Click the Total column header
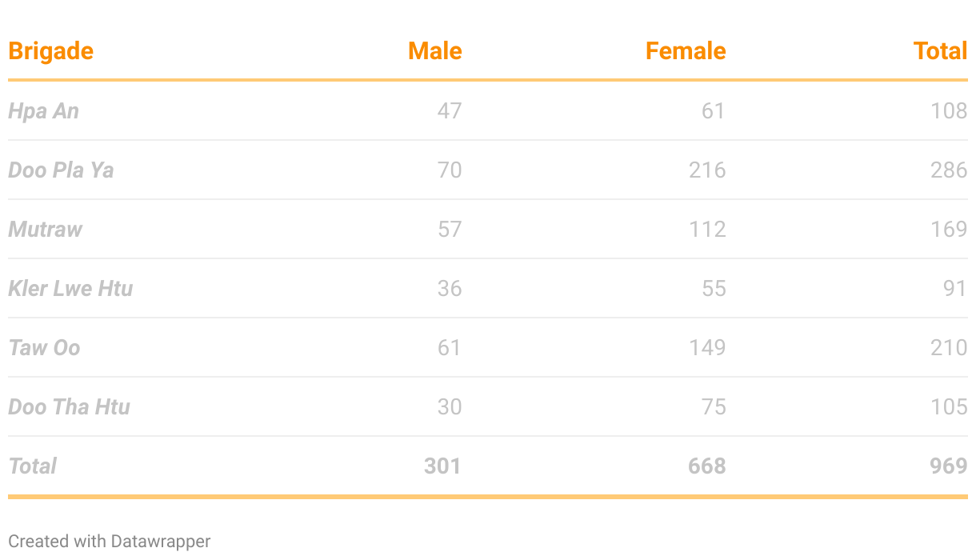Viewport: 976px width, 560px height. click(x=940, y=51)
